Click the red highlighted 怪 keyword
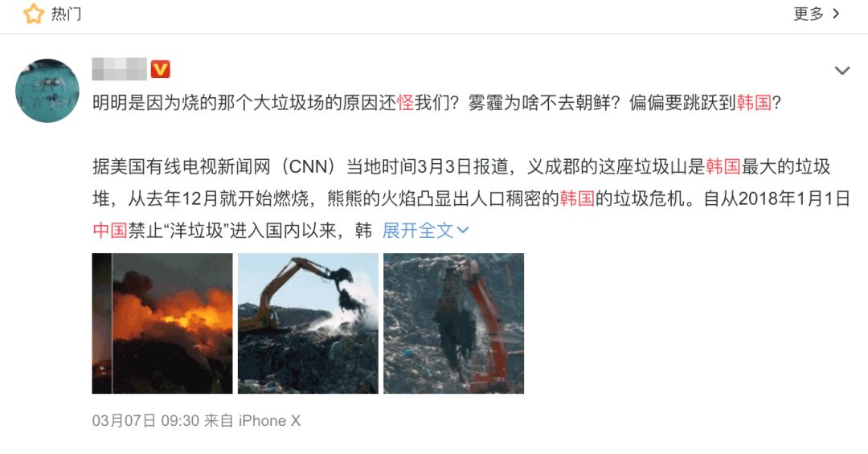Screen dimensions: 868x454 (405, 102)
